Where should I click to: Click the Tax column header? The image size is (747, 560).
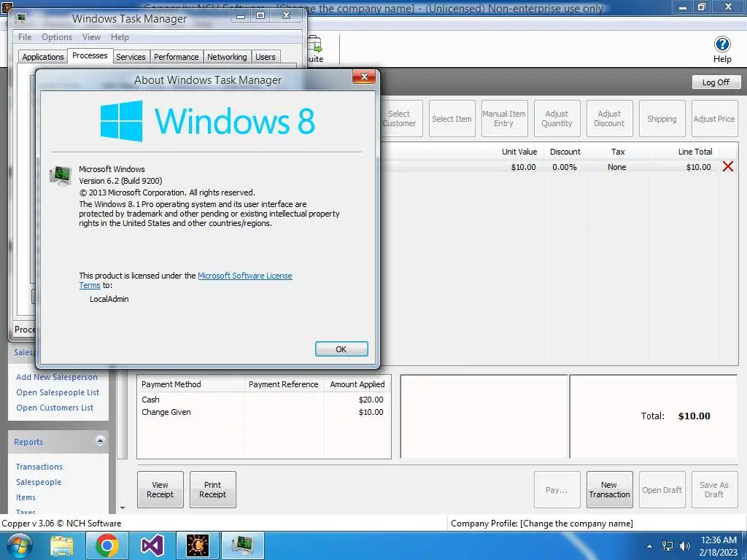[617, 152]
